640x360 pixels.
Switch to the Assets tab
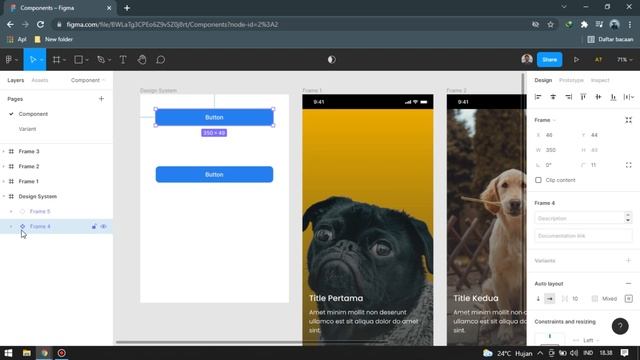pos(40,80)
